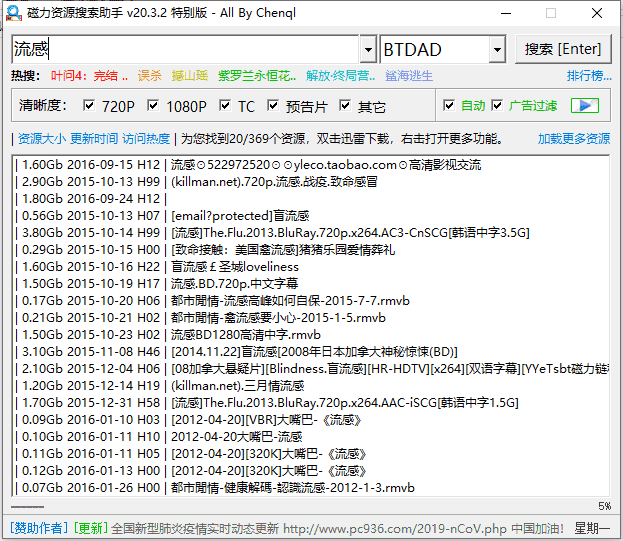Open the 排行榜... link

pos(589,75)
